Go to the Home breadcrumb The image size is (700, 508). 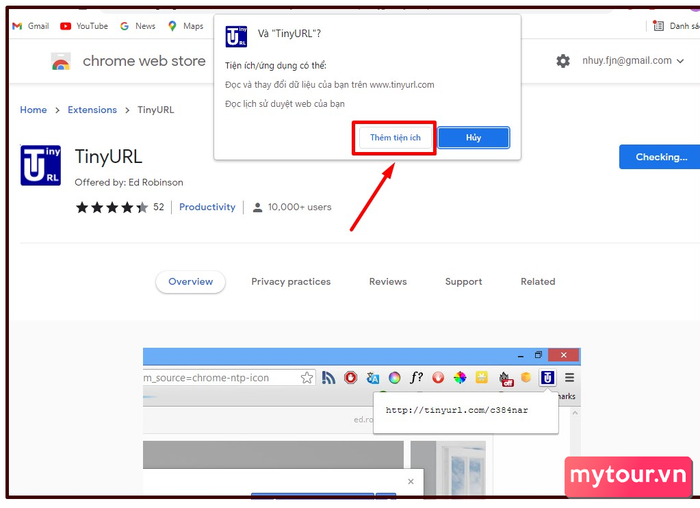click(x=33, y=110)
